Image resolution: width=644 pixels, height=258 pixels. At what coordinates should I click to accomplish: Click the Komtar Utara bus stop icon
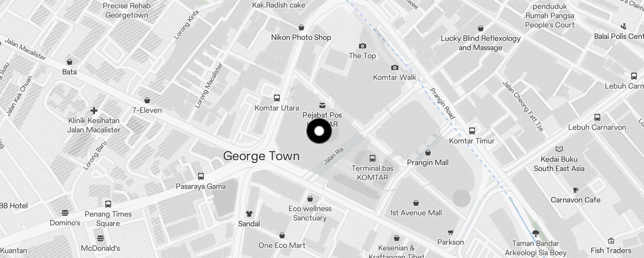point(277,98)
